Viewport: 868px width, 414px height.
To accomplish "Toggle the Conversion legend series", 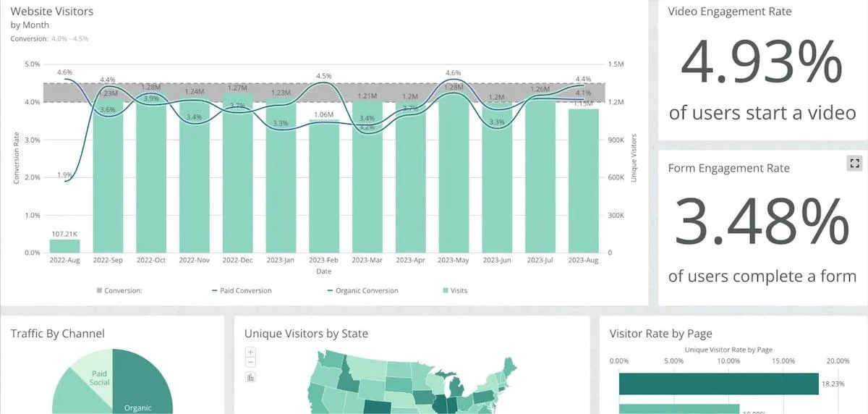I will (x=119, y=291).
